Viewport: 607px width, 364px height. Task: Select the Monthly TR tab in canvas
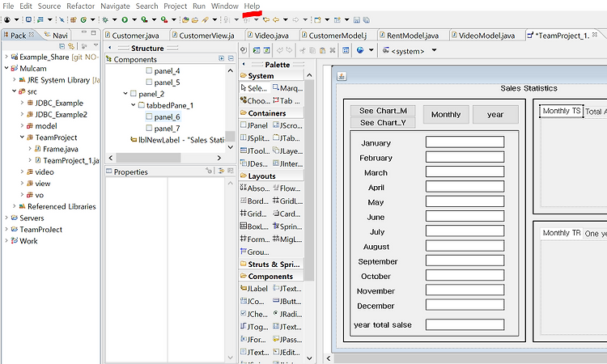562,233
